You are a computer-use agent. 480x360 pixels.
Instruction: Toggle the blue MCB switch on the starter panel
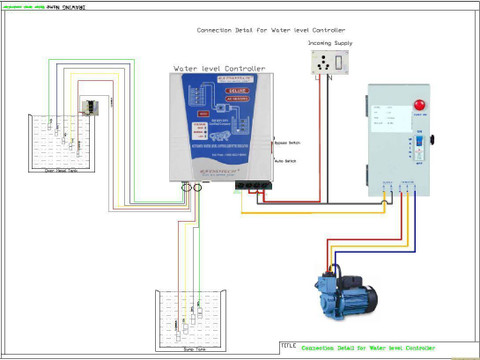coord(419,142)
